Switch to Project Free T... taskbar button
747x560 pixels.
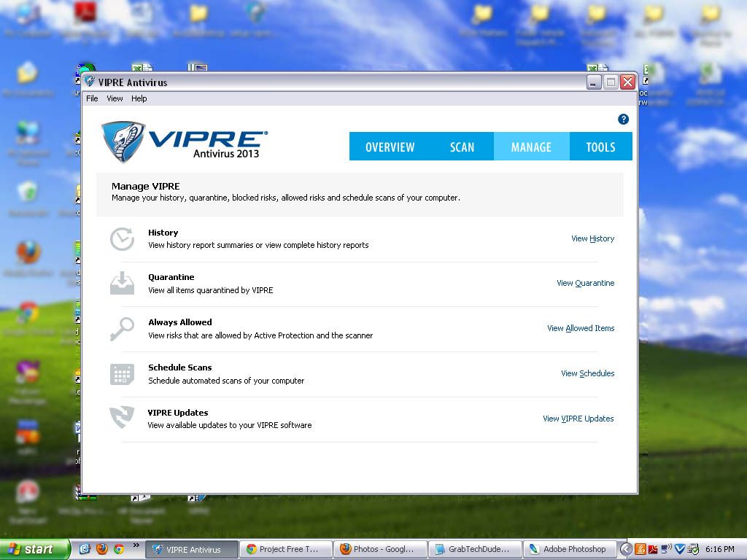[x=285, y=549]
